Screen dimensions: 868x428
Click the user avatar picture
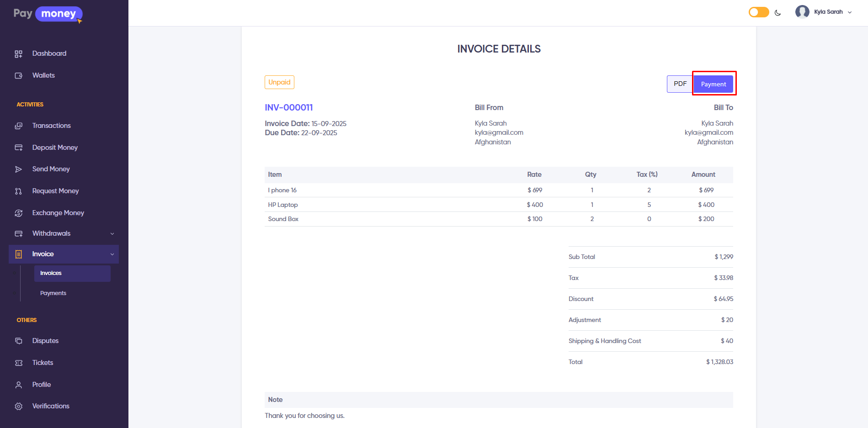pos(802,12)
